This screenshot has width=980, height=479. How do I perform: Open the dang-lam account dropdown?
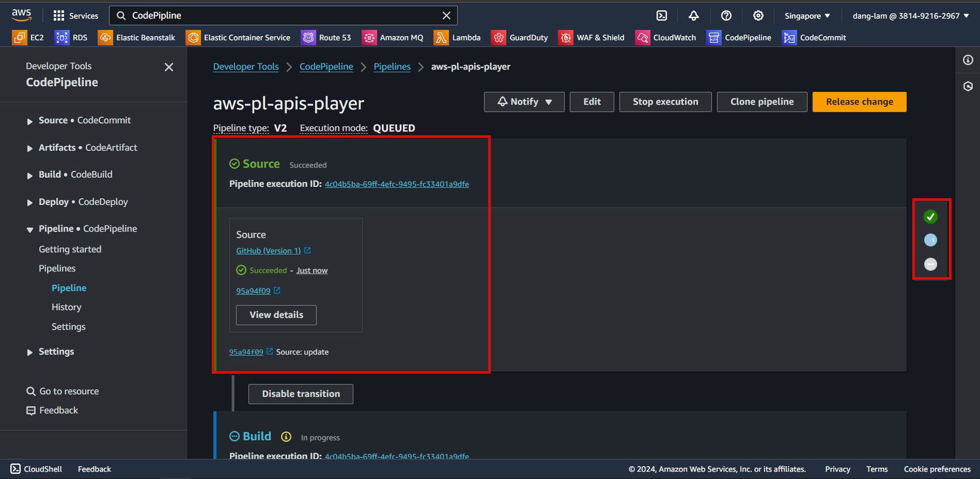click(x=911, y=15)
